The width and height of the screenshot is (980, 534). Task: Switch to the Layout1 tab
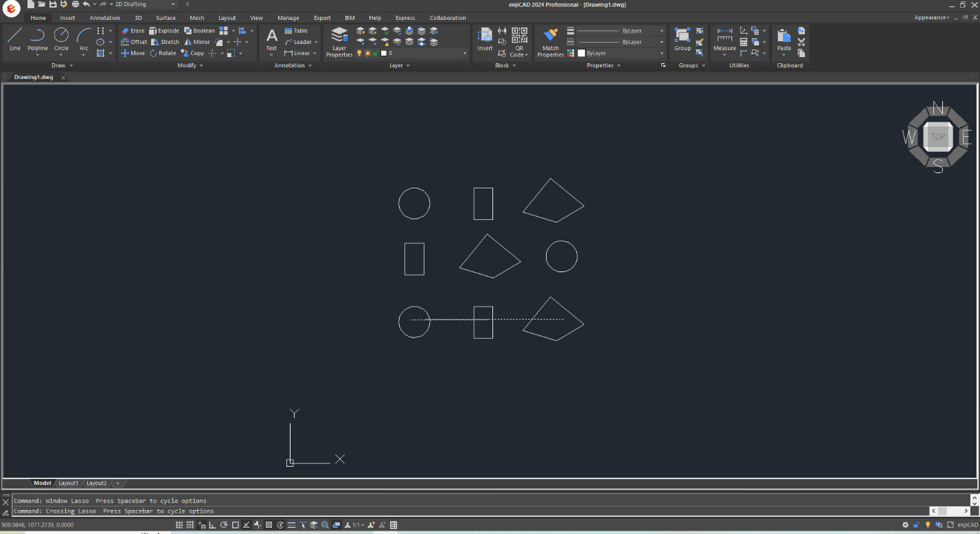click(x=68, y=483)
